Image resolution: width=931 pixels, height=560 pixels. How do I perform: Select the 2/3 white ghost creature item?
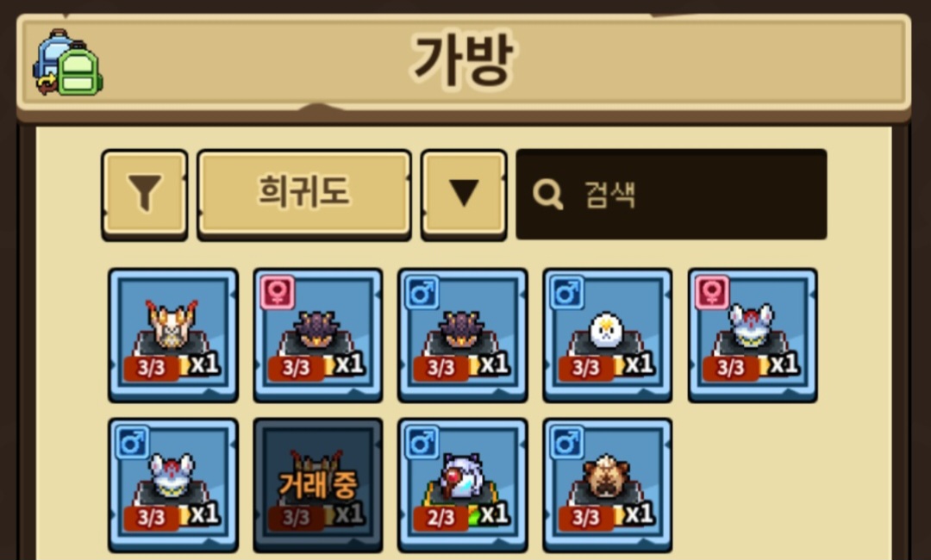tap(463, 485)
